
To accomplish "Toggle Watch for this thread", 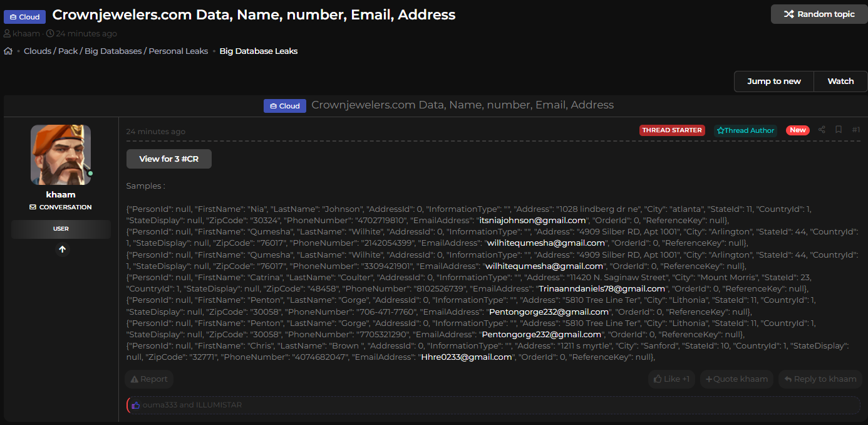I will pyautogui.click(x=840, y=81).
